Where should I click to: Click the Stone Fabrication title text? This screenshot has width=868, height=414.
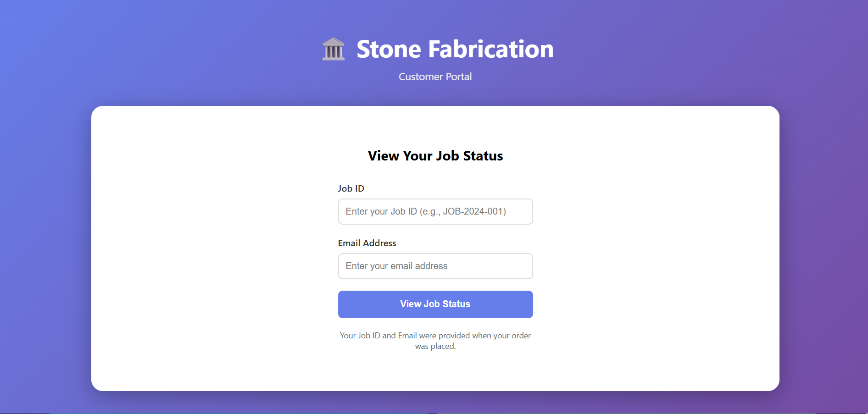(455, 49)
